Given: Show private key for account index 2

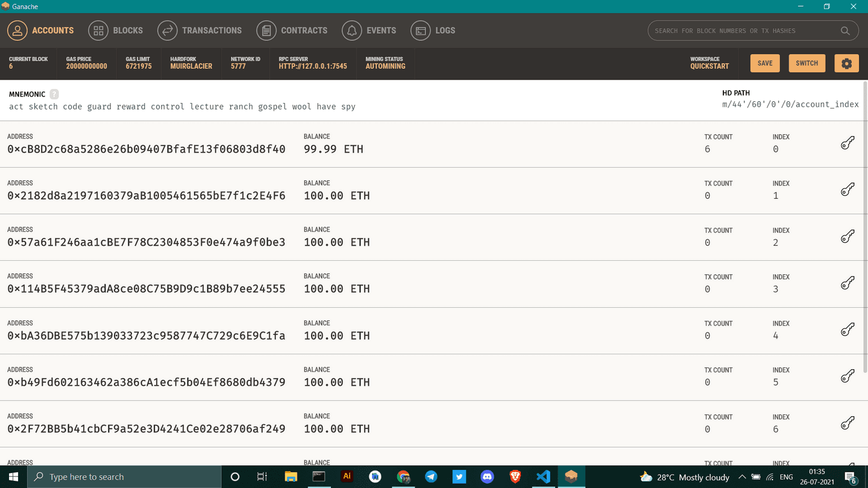Looking at the screenshot, I should 848,237.
